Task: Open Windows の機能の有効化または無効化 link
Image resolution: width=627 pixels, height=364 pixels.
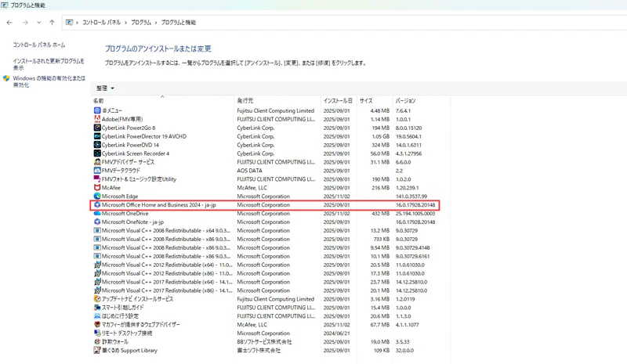Action: click(x=49, y=81)
